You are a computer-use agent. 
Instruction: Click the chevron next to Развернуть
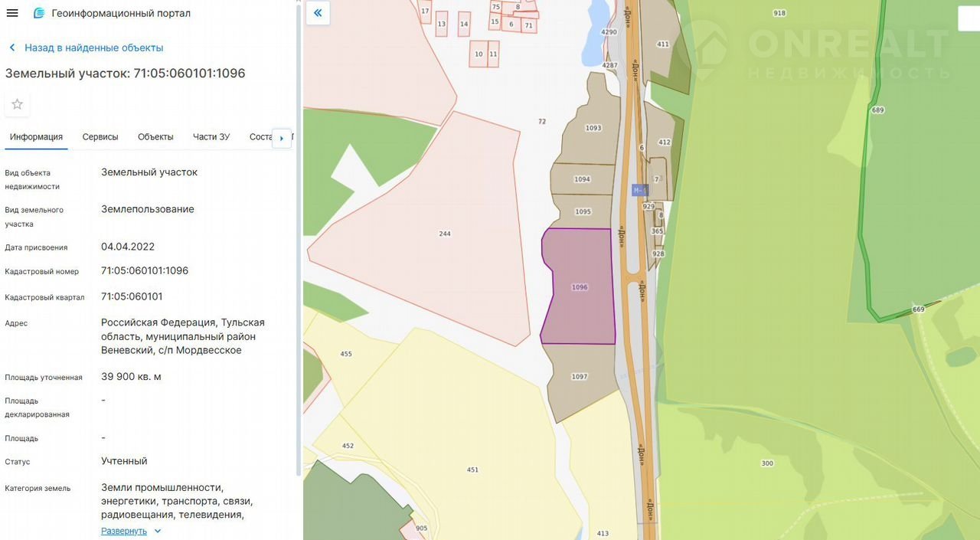point(158,531)
